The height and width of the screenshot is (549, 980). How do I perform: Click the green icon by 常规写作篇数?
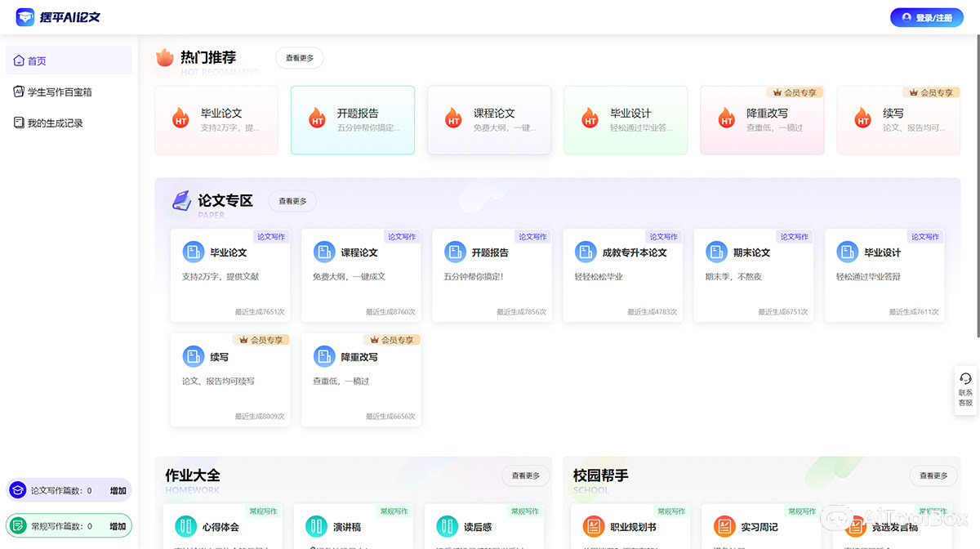[x=17, y=525]
